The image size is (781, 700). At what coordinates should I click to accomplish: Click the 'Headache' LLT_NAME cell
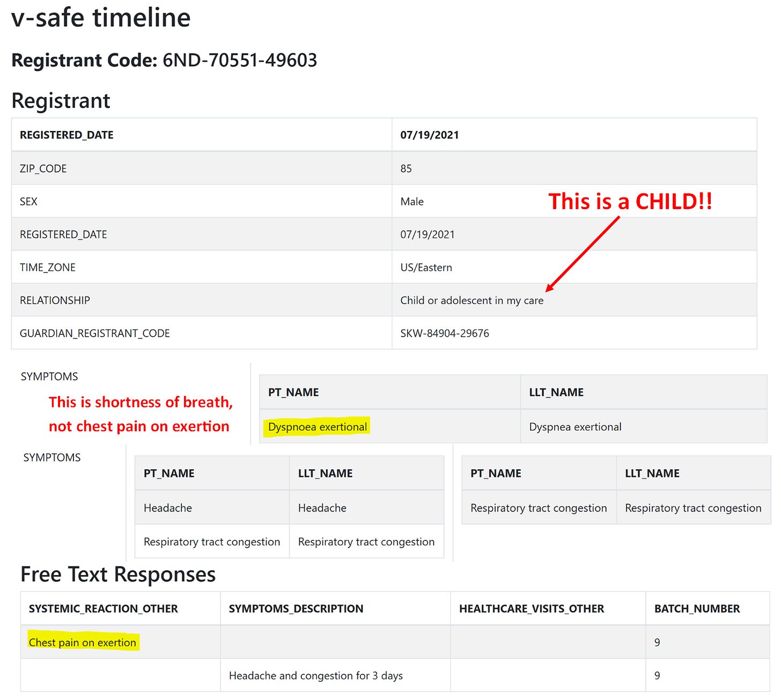tap(366, 507)
